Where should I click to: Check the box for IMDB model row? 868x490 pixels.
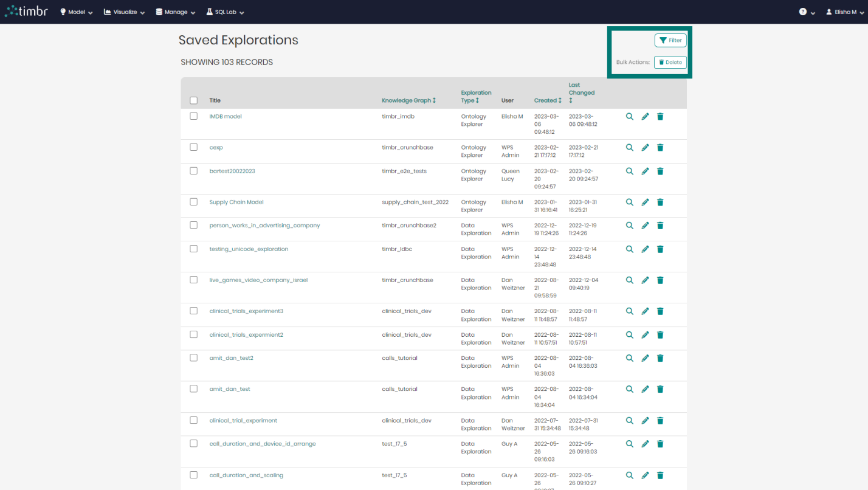click(x=194, y=116)
